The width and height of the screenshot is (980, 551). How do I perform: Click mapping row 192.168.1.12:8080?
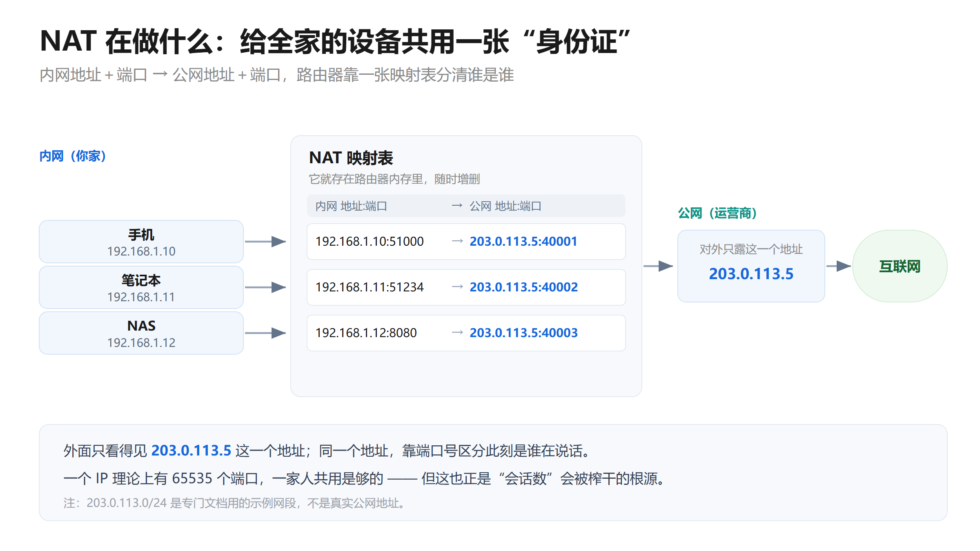[466, 333]
